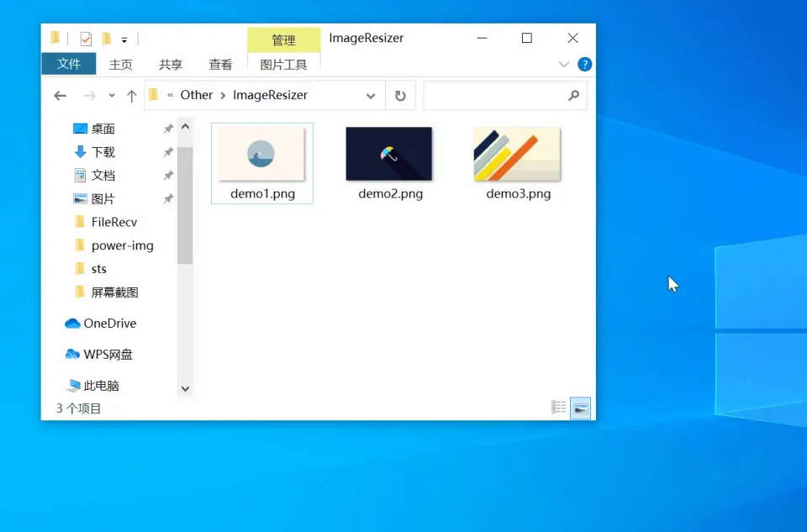
Task: Close the ImageResizer window
Action: click(x=572, y=38)
